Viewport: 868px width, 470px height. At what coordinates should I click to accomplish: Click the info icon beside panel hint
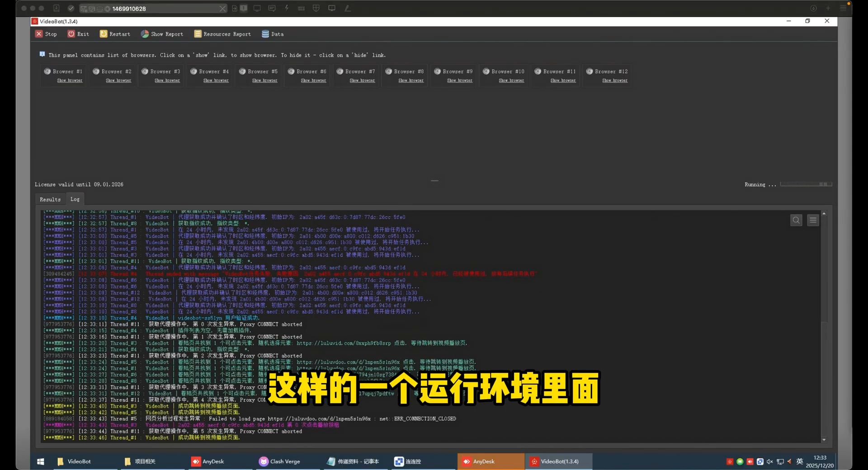tap(42, 54)
